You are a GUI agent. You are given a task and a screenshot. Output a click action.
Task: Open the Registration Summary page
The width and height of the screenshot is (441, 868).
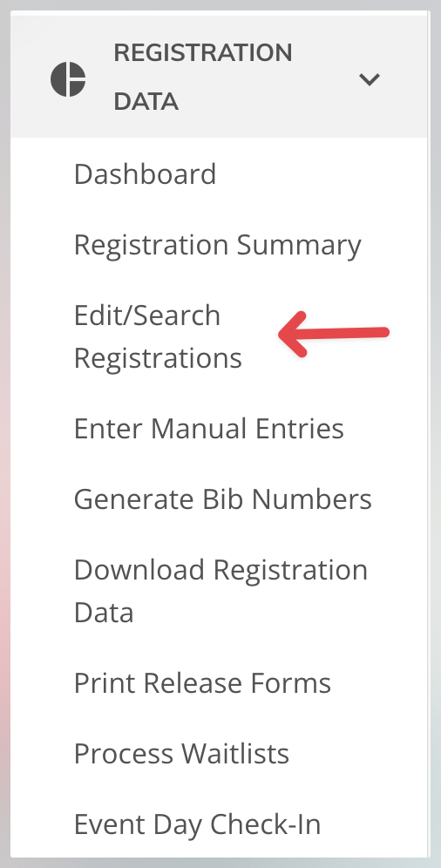pos(218,245)
